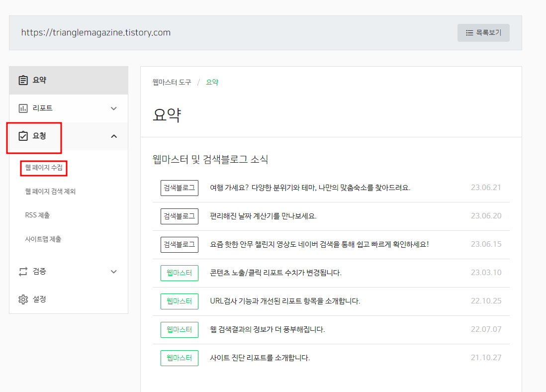Select 웹 페이지 수집 under 요청

(x=43, y=169)
